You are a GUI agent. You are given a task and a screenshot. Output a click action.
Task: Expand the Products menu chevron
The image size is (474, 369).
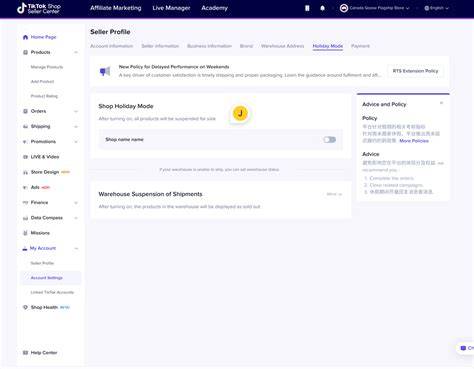pos(76,52)
